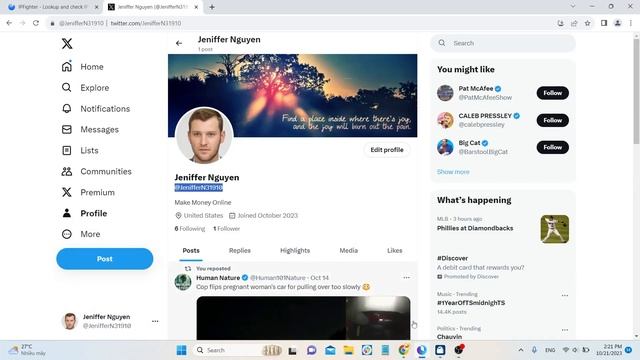The height and width of the screenshot is (360, 640).
Task: Click the Edit profile button
Action: pos(387,150)
